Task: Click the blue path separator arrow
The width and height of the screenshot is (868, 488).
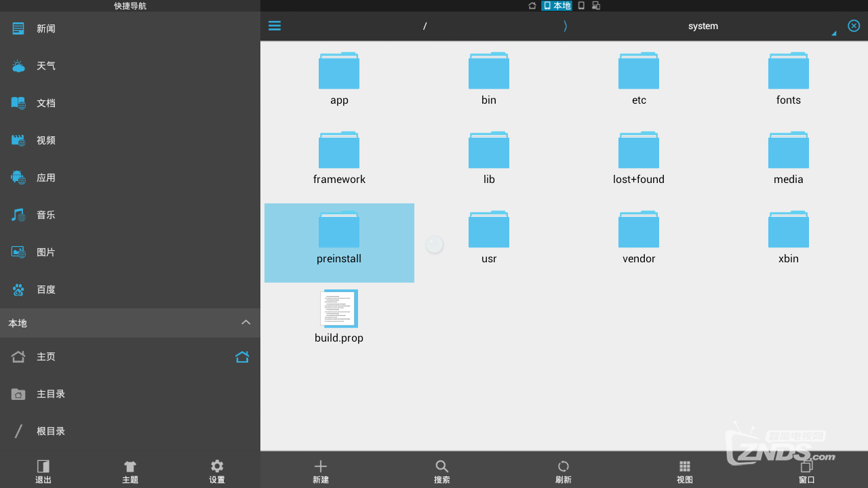Action: pos(565,26)
